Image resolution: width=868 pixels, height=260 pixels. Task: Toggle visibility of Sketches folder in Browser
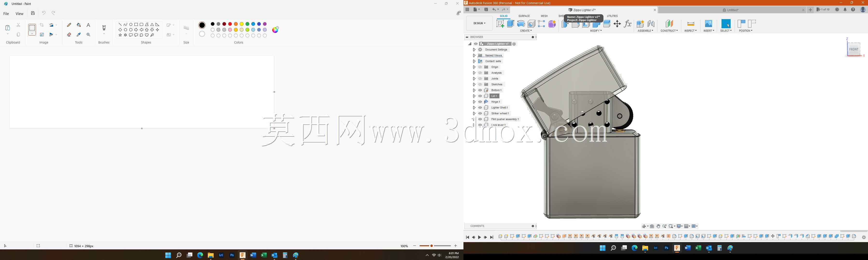pos(480,84)
